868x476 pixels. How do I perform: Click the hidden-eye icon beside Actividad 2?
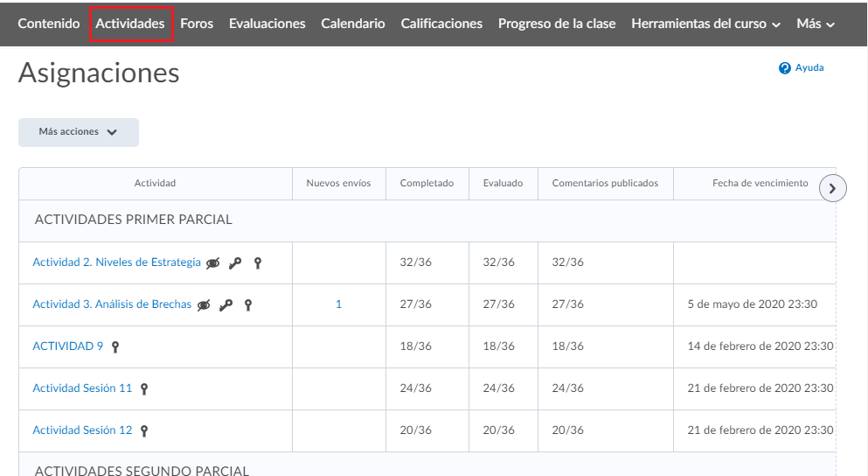tap(213, 262)
